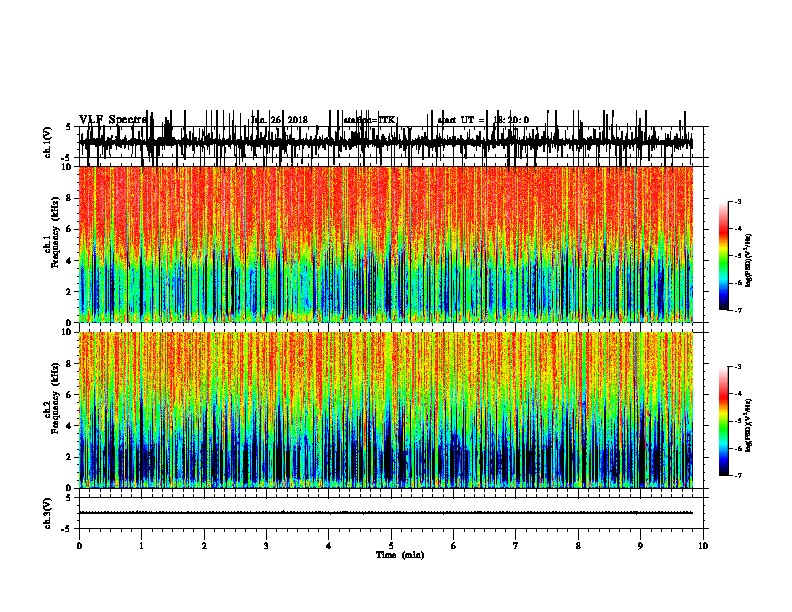Click the 'station=ITK' header label
The image size is (792, 612).
[x=369, y=120]
